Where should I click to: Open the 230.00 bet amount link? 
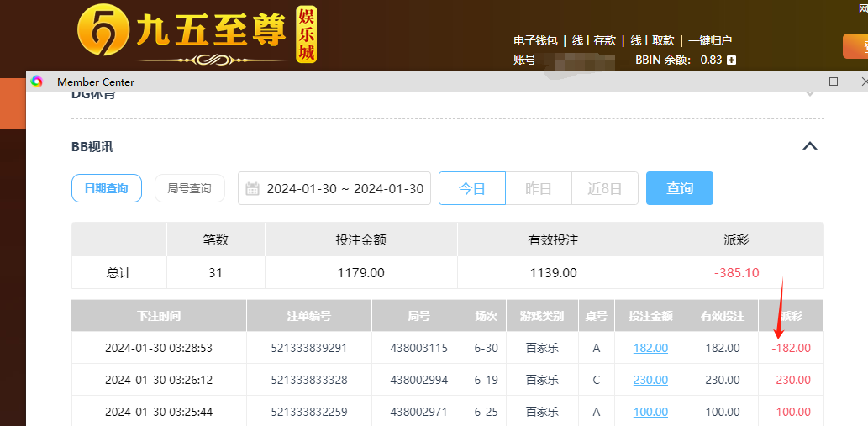click(650, 380)
